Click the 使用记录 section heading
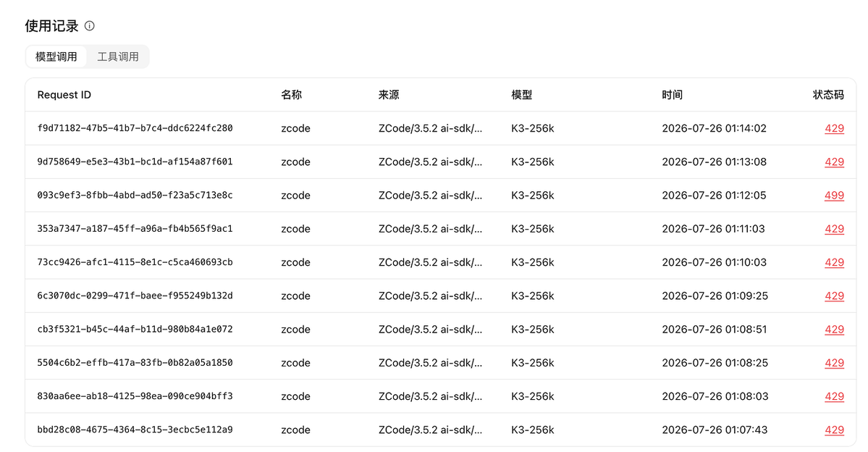The height and width of the screenshot is (452, 868). 51,26
